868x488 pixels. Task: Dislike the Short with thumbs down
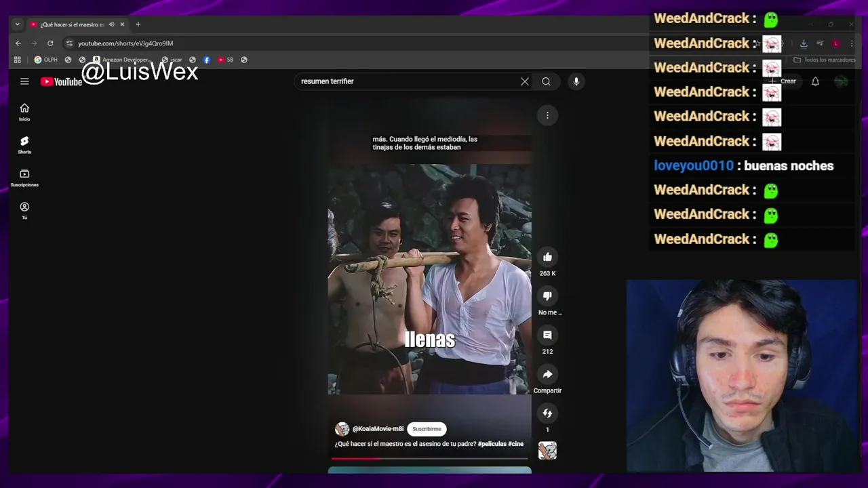(547, 296)
